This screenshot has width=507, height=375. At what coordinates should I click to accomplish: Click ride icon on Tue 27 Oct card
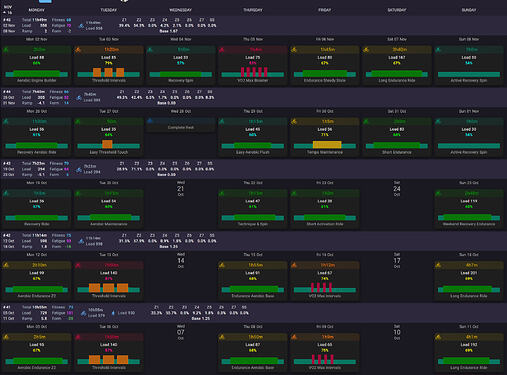pyautogui.click(x=78, y=122)
